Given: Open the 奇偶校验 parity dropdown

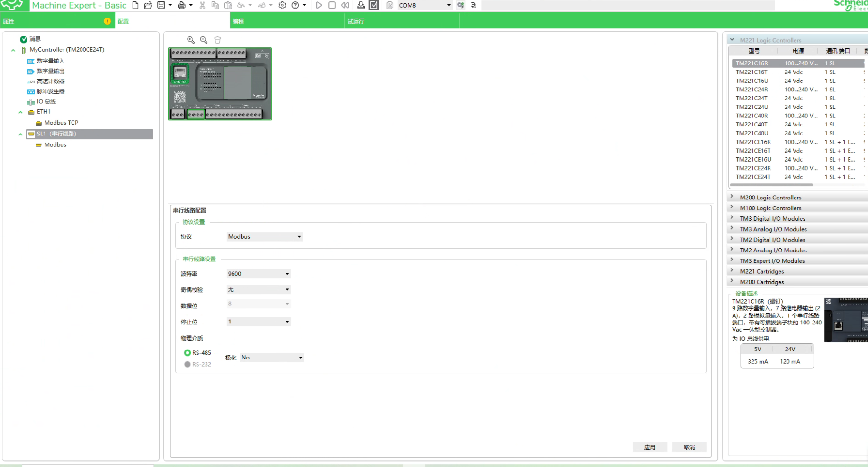Looking at the screenshot, I should pyautogui.click(x=259, y=289).
